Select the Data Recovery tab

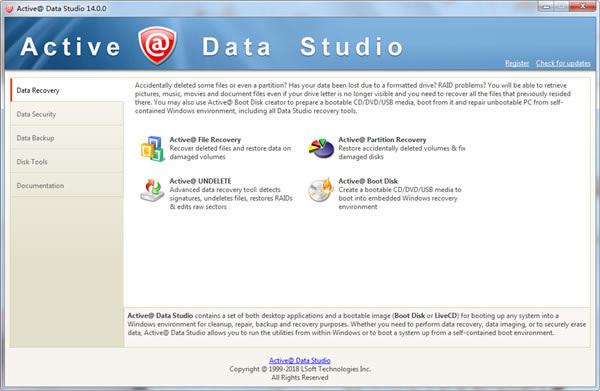coord(67,90)
